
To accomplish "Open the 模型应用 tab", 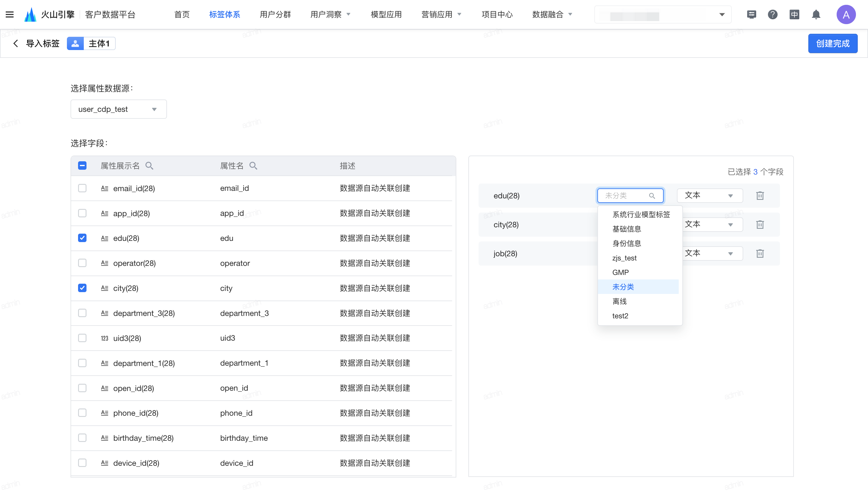I will click(386, 14).
